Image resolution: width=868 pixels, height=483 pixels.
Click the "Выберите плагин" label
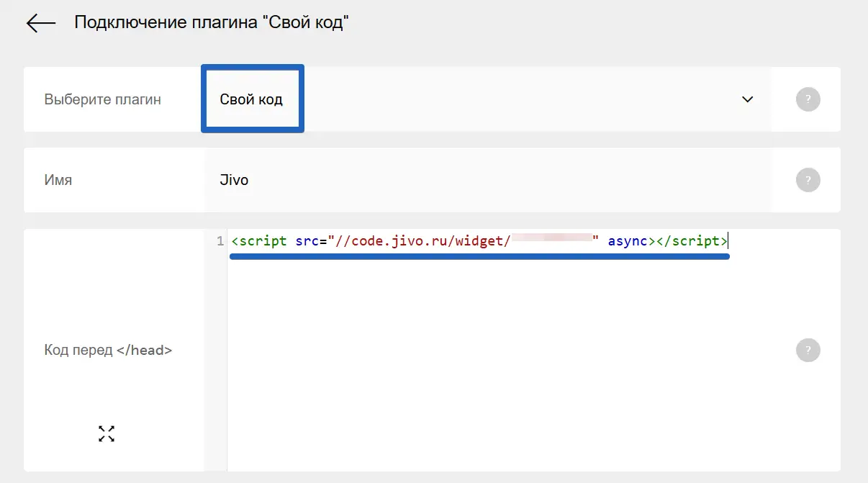[x=103, y=99]
